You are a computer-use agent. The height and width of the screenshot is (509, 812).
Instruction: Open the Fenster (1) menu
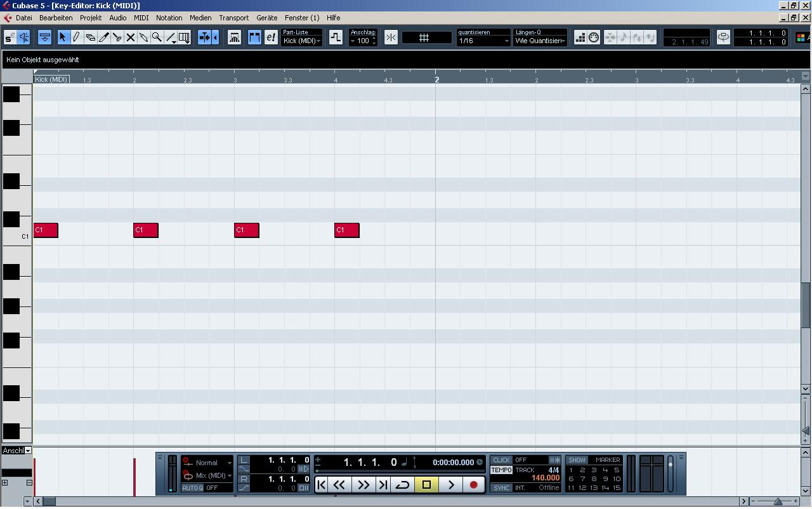tap(303, 18)
